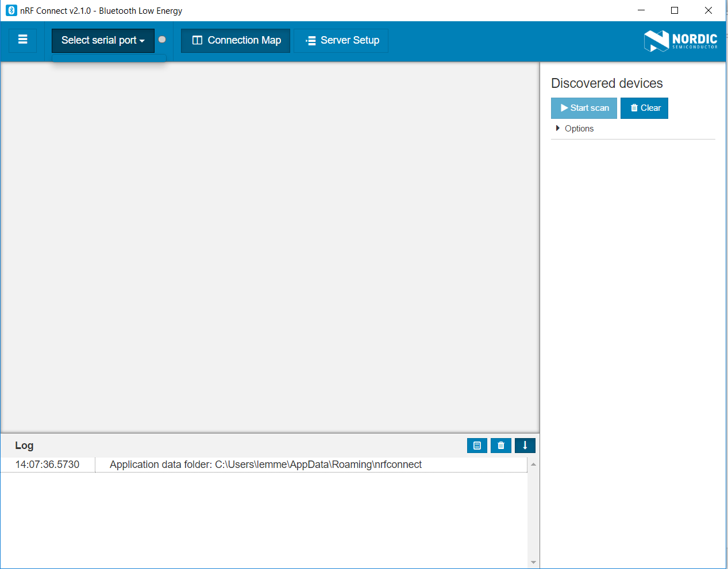This screenshot has width=728, height=569.
Task: Open the Server Setup view
Action: coord(341,40)
